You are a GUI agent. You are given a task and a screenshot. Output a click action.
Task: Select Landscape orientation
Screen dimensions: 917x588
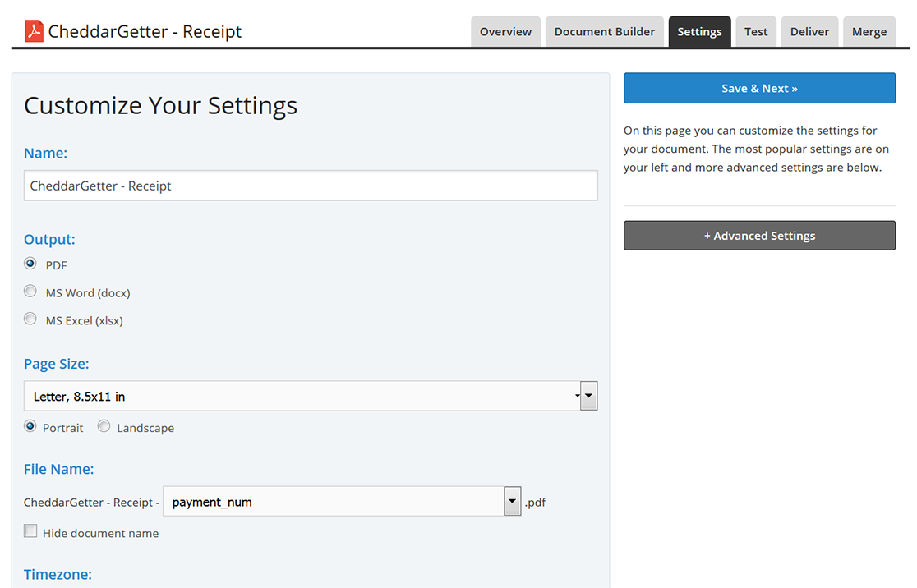104,426
